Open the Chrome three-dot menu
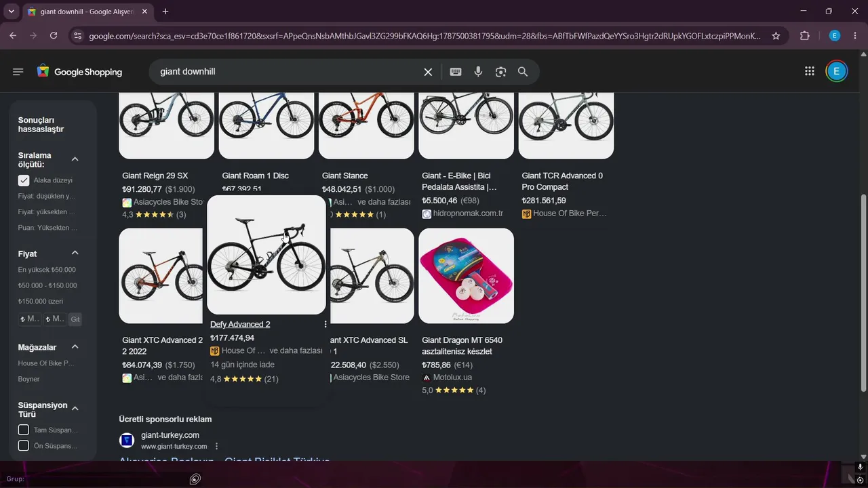868x488 pixels. [856, 36]
